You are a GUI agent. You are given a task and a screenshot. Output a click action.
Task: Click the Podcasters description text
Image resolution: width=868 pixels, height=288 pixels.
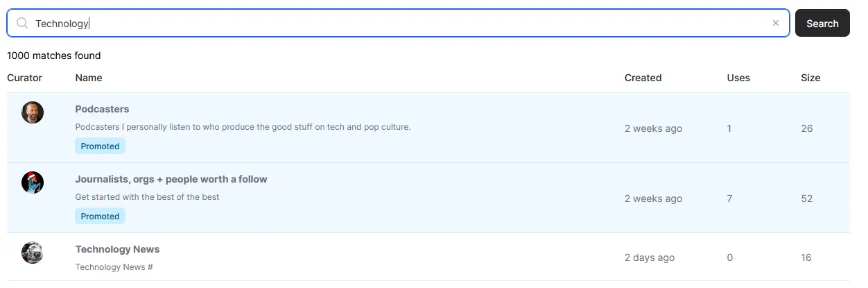click(x=243, y=127)
